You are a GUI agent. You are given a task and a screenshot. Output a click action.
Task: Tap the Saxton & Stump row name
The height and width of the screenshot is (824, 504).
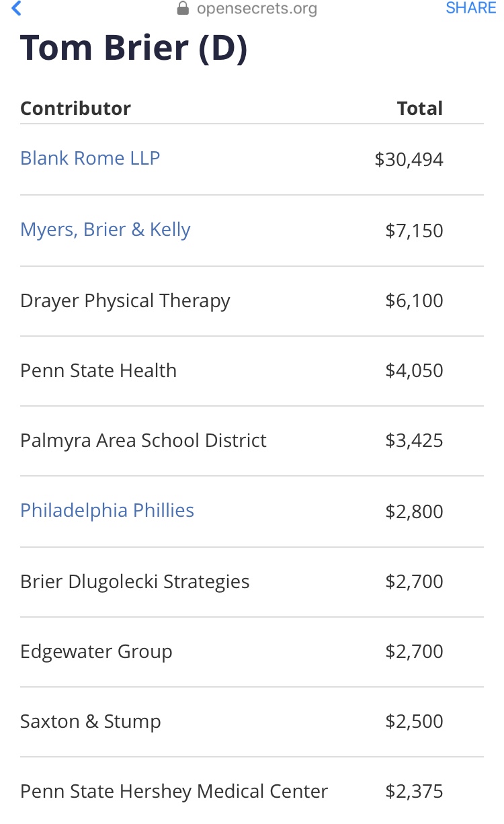point(91,721)
